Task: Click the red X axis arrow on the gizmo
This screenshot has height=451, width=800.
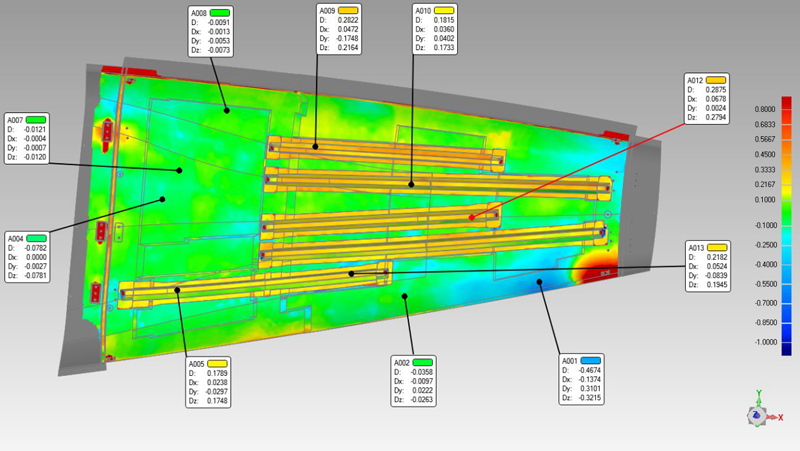Action: coord(776,417)
